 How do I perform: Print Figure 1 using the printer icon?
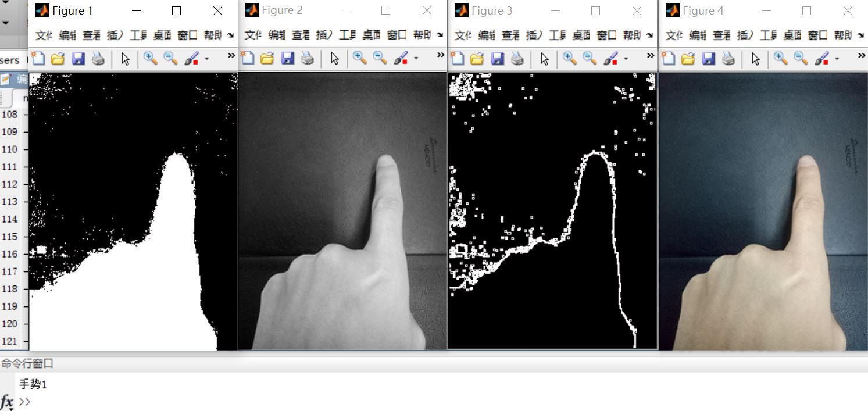(98, 58)
